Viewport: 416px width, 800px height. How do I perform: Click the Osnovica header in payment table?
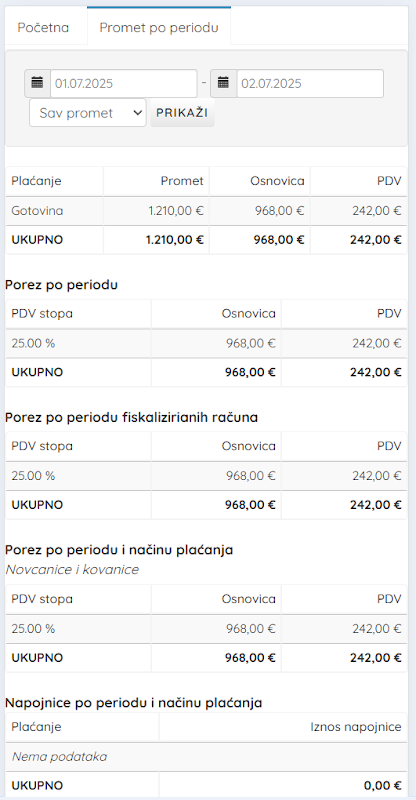pyautogui.click(x=277, y=181)
